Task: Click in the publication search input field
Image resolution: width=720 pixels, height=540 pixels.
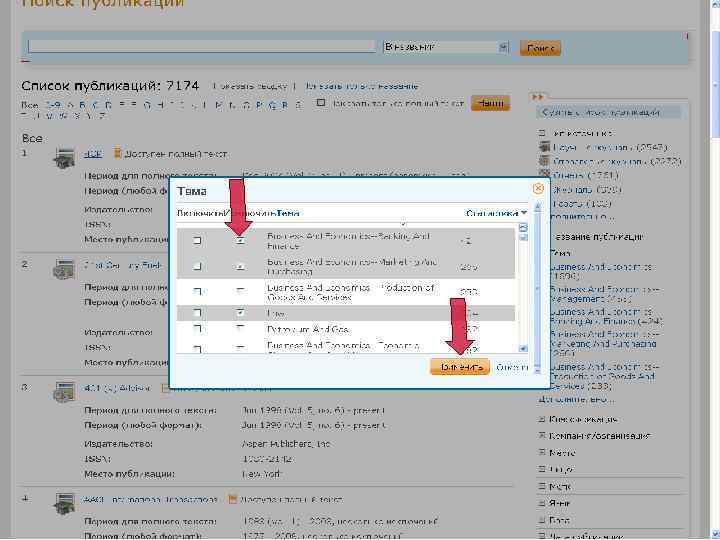Action: coord(202,46)
